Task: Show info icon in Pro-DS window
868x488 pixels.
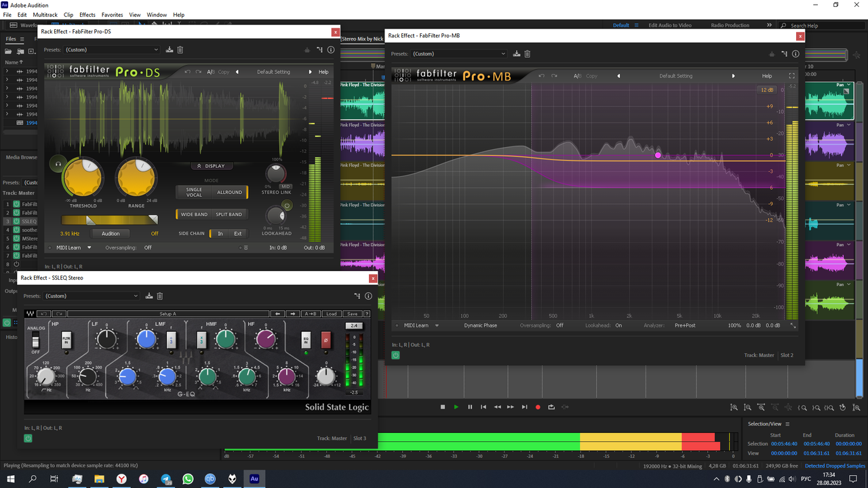Action: (x=331, y=49)
